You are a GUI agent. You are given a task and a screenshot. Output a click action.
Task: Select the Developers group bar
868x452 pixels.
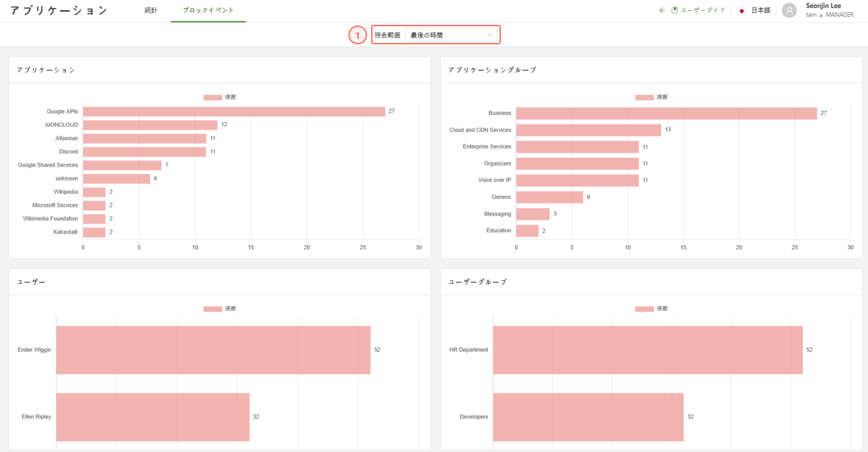[x=588, y=417]
